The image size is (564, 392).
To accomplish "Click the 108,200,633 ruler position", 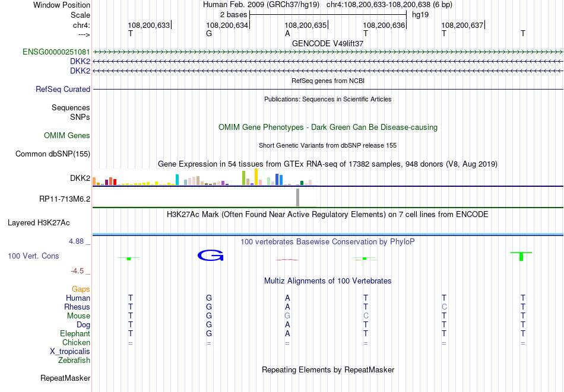I will [149, 25].
